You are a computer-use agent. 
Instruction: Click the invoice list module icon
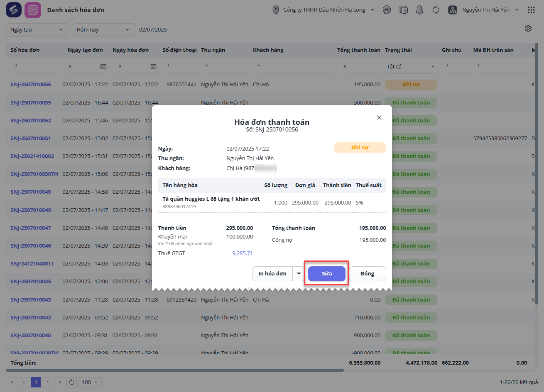coord(32,10)
